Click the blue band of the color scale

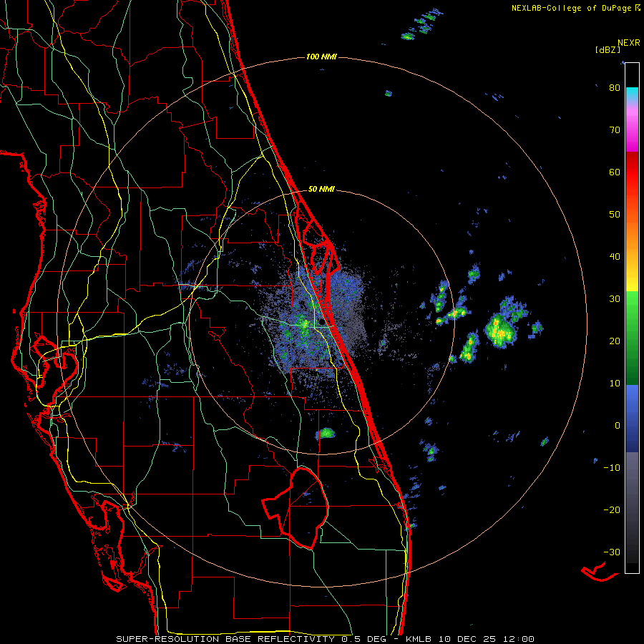632,419
